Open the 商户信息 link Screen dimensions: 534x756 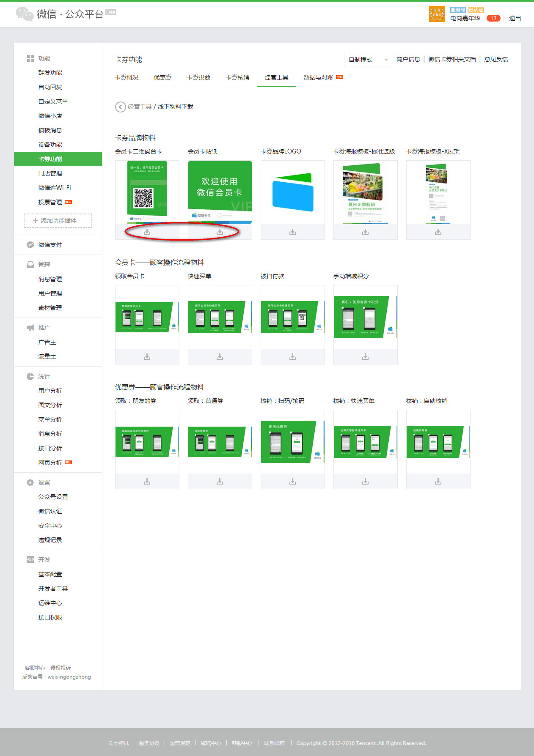pyautogui.click(x=408, y=59)
